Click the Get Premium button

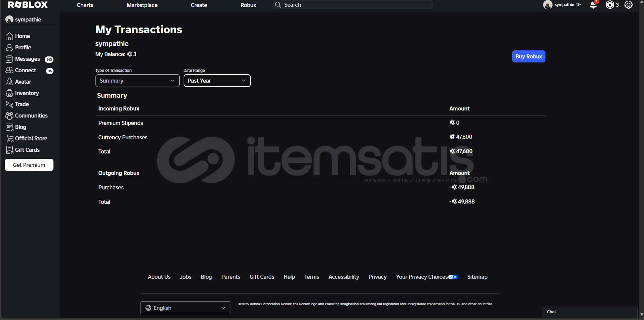pyautogui.click(x=29, y=165)
